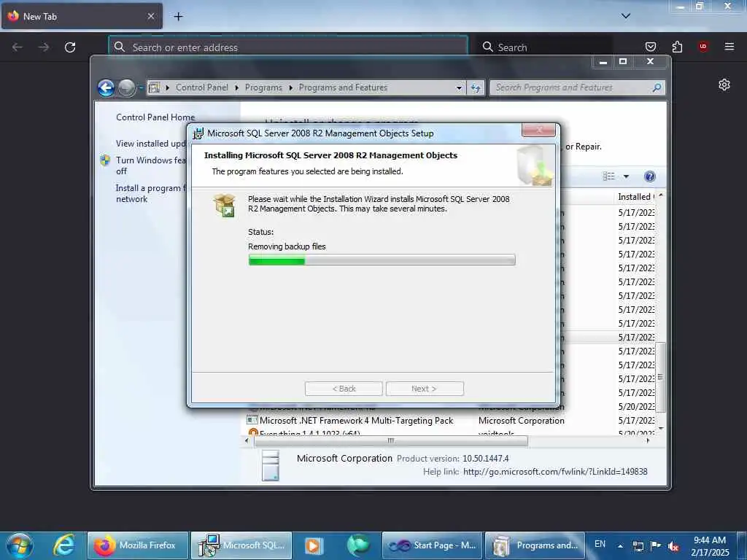Open View installed updates link
747x560 pixels.
[150, 144]
